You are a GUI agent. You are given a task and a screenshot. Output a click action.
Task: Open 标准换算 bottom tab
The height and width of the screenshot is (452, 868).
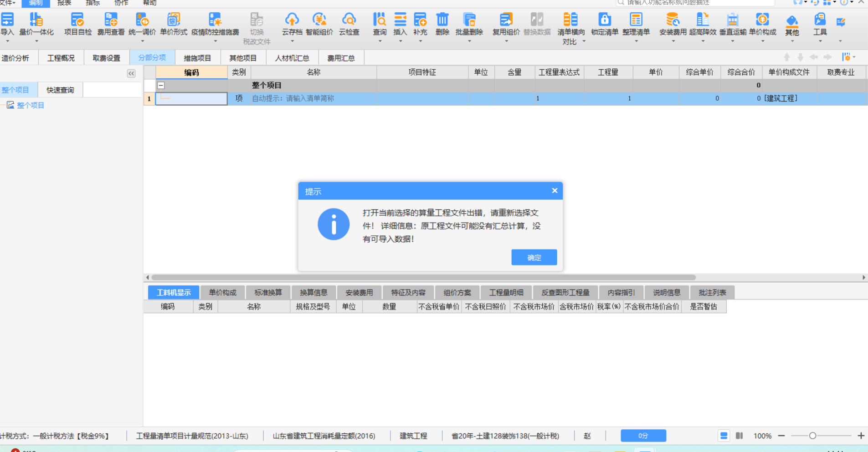(268, 292)
